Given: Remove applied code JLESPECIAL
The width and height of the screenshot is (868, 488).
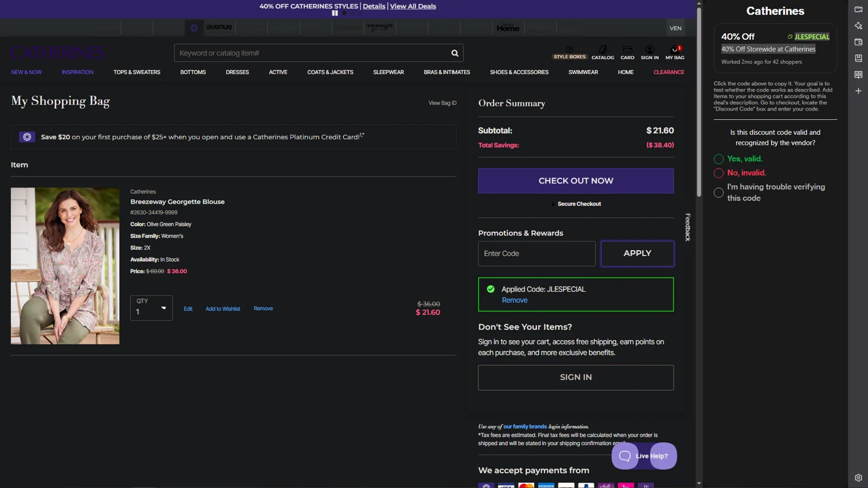Looking at the screenshot, I should tap(514, 300).
